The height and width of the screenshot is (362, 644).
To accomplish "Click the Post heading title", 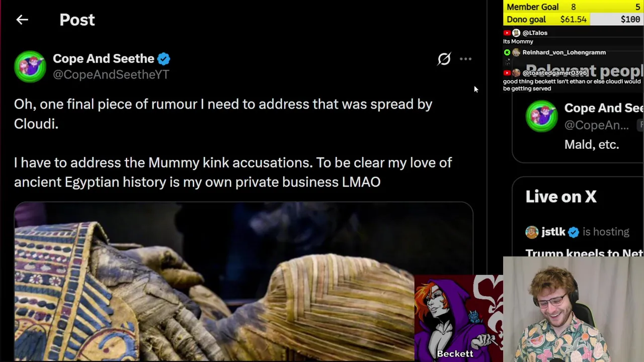I will (77, 20).
